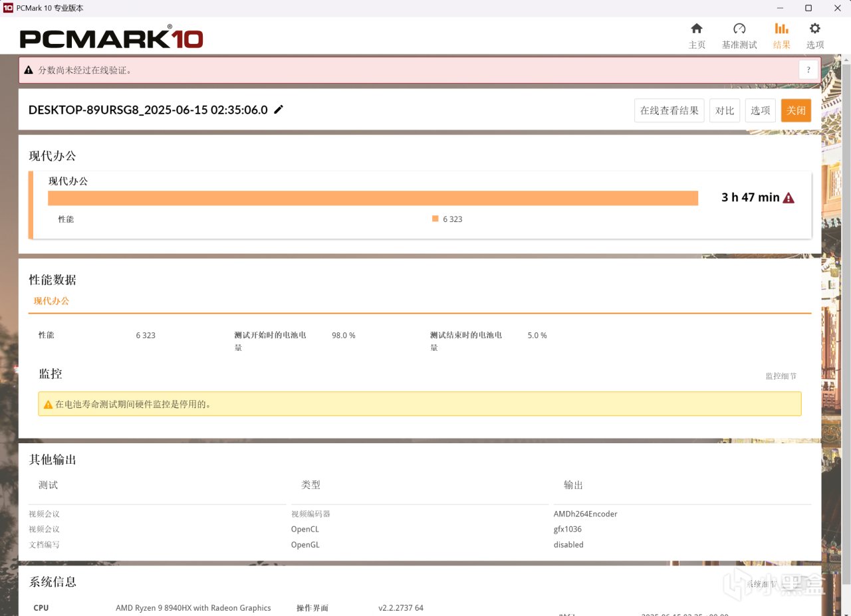Click the 在线查看结果 button
Image resolution: width=851 pixels, height=616 pixels.
coord(669,110)
